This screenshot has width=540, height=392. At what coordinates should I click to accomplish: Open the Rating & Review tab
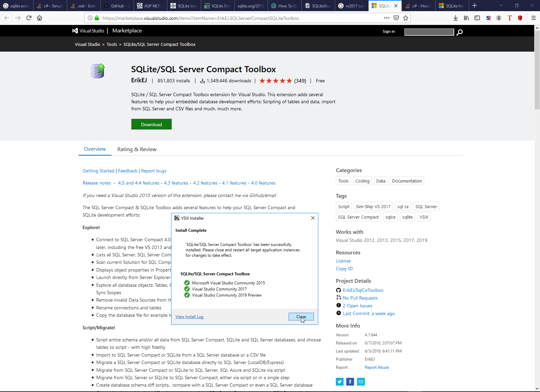click(x=137, y=149)
